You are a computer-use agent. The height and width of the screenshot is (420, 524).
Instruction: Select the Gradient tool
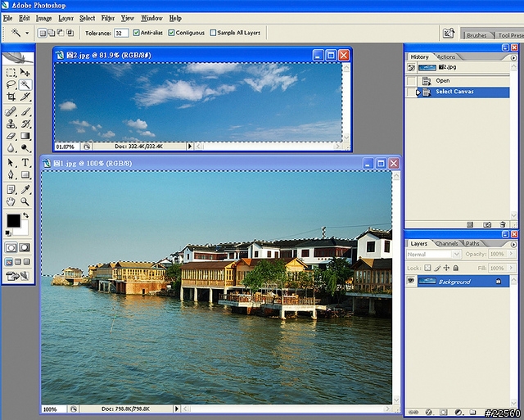25,136
